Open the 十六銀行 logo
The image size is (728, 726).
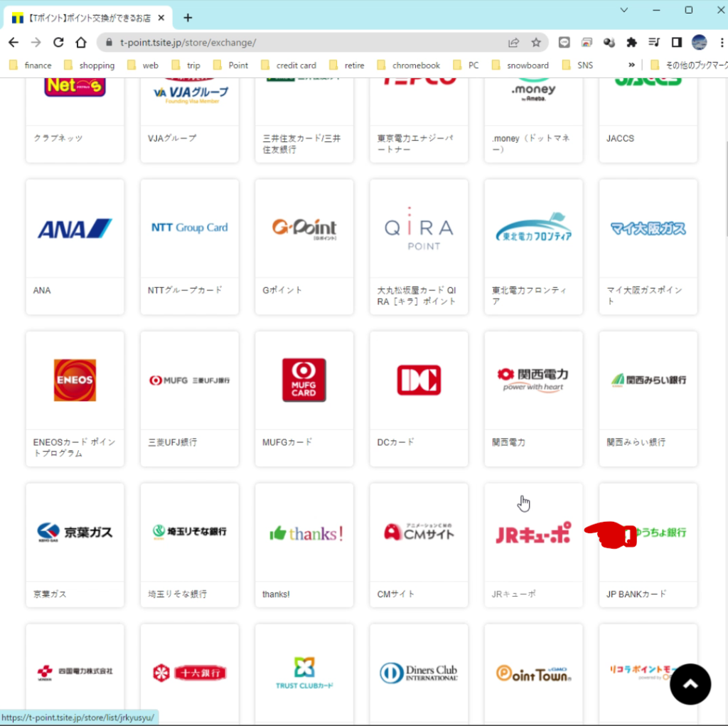189,673
